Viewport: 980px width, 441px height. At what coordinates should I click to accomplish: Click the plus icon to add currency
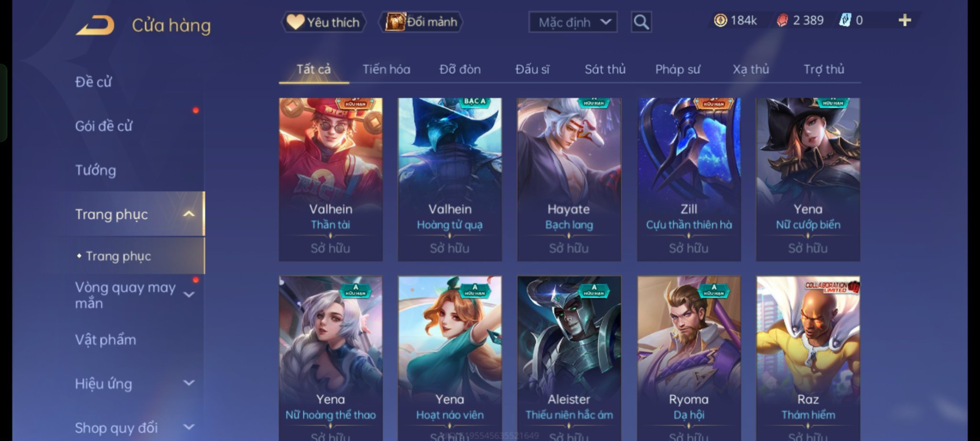point(904,20)
